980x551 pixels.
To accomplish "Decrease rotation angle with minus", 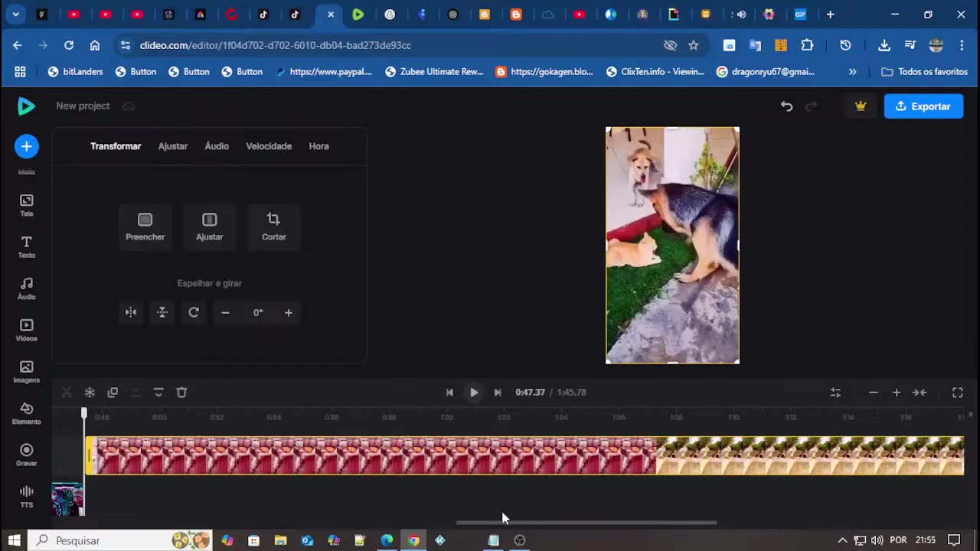I will pyautogui.click(x=225, y=312).
